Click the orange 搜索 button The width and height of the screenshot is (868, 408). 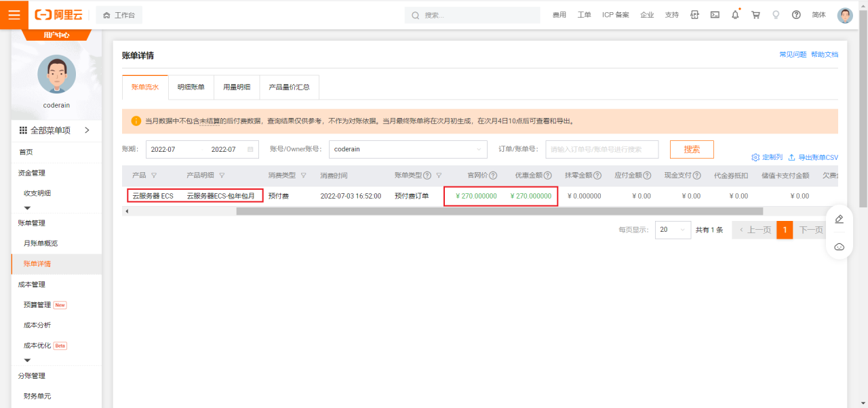tap(691, 149)
